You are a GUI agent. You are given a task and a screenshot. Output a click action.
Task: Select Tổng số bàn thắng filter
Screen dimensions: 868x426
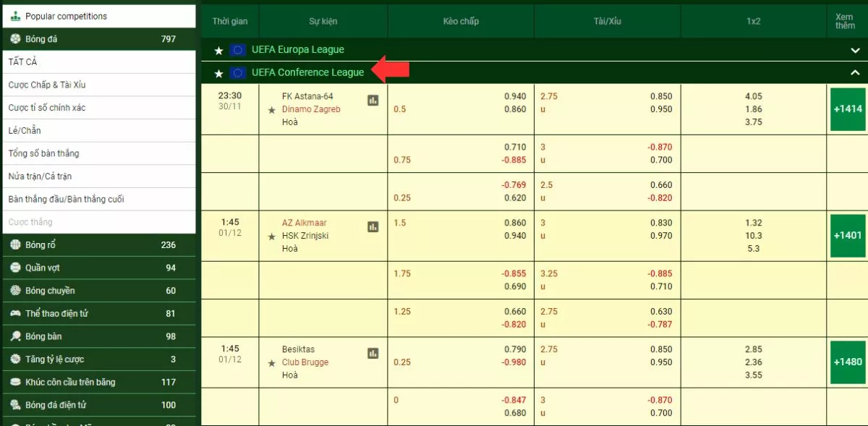98,153
